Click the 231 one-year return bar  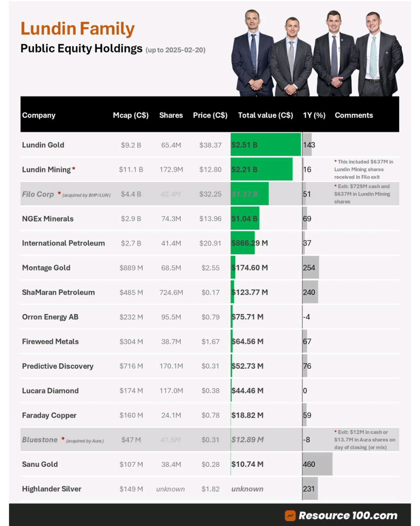click(x=310, y=489)
